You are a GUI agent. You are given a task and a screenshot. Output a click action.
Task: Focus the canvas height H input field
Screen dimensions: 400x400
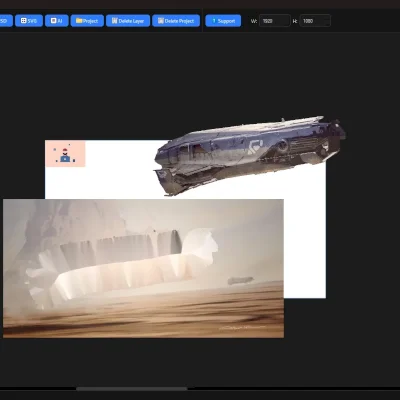(315, 21)
